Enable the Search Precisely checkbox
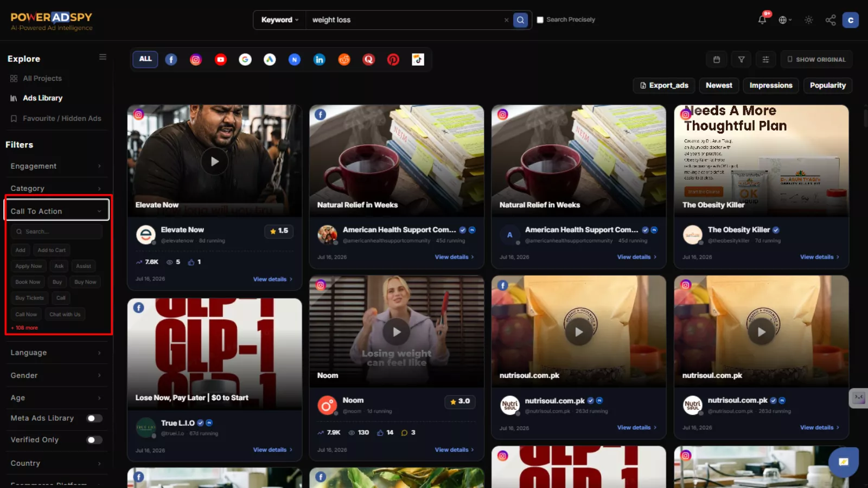This screenshot has height=488, width=868. click(540, 20)
